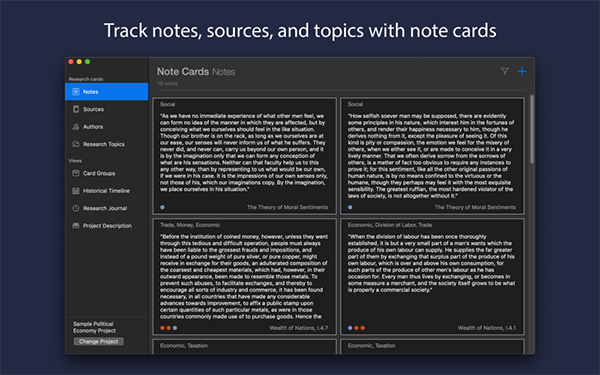Open the Authors sidebar icon
The image size is (600, 375).
pos(76,127)
